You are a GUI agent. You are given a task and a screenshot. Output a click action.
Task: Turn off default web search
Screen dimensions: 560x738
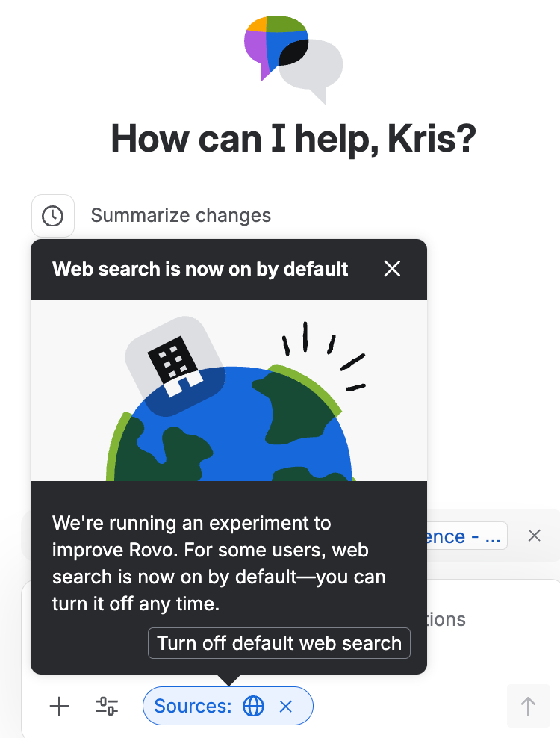[x=279, y=643]
